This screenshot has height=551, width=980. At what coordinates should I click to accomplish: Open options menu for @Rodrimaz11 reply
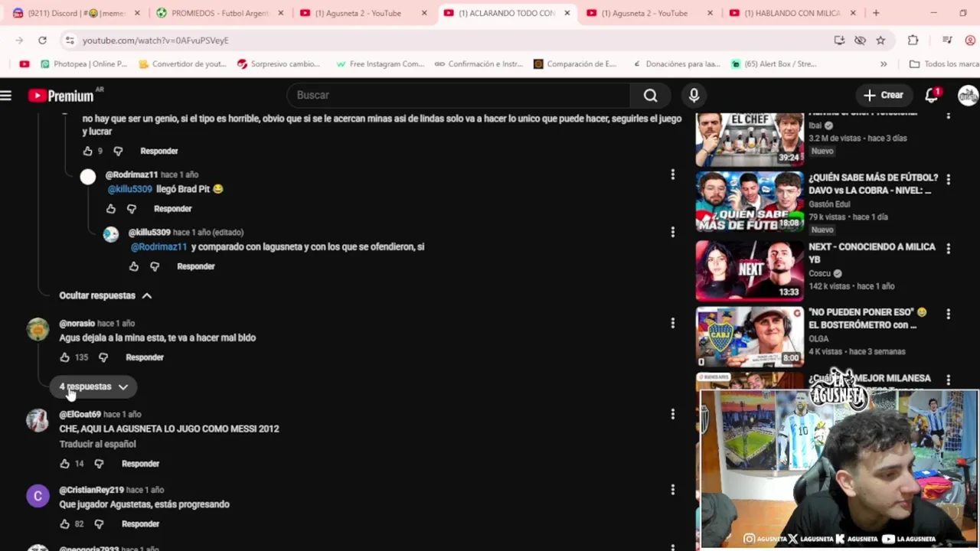pyautogui.click(x=673, y=174)
